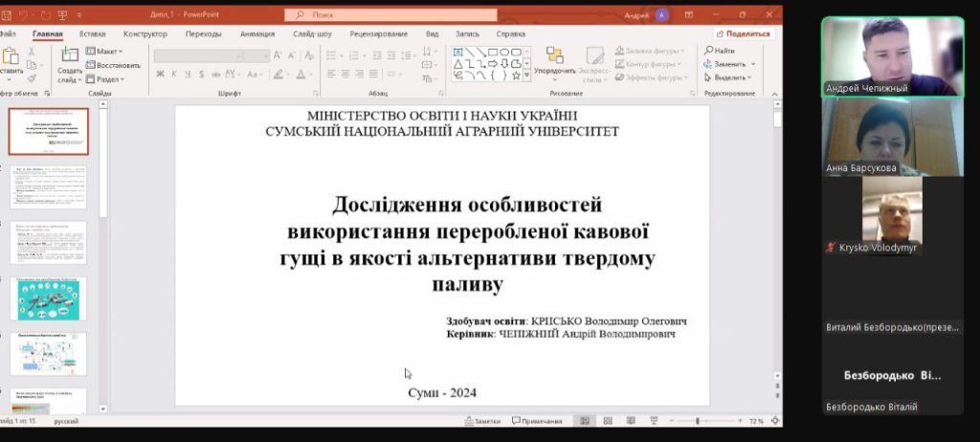Select the star shape in shapes gallery
The height and width of the screenshot is (442, 980).
click(x=516, y=76)
